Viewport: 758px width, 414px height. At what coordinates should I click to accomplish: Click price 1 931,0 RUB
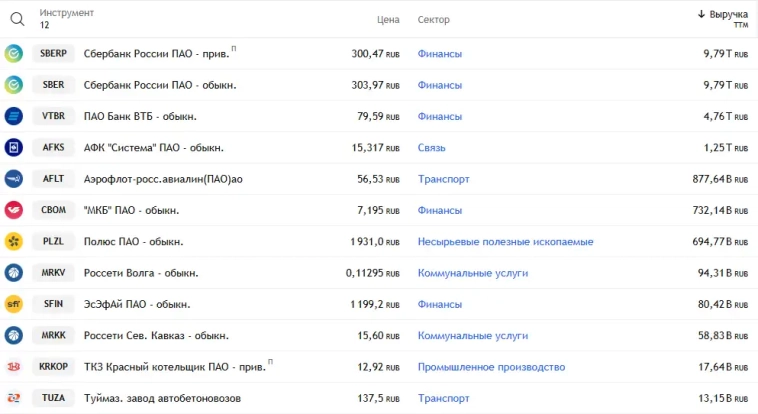375,242
